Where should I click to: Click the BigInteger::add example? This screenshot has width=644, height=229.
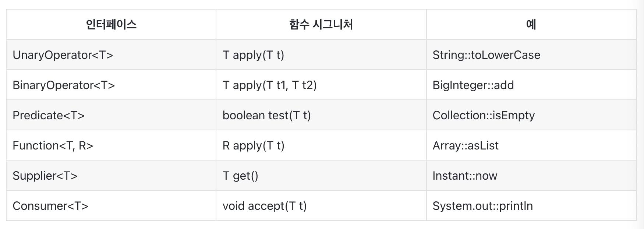[x=473, y=85]
